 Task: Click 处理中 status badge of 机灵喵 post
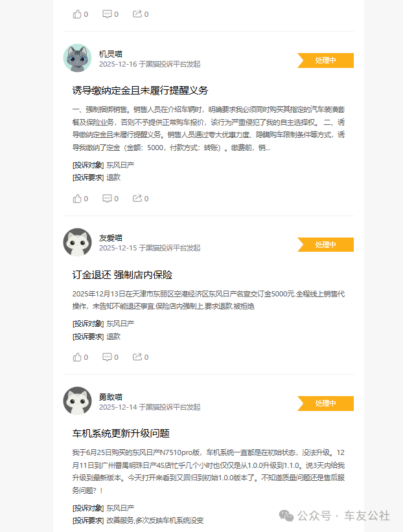coord(325,60)
